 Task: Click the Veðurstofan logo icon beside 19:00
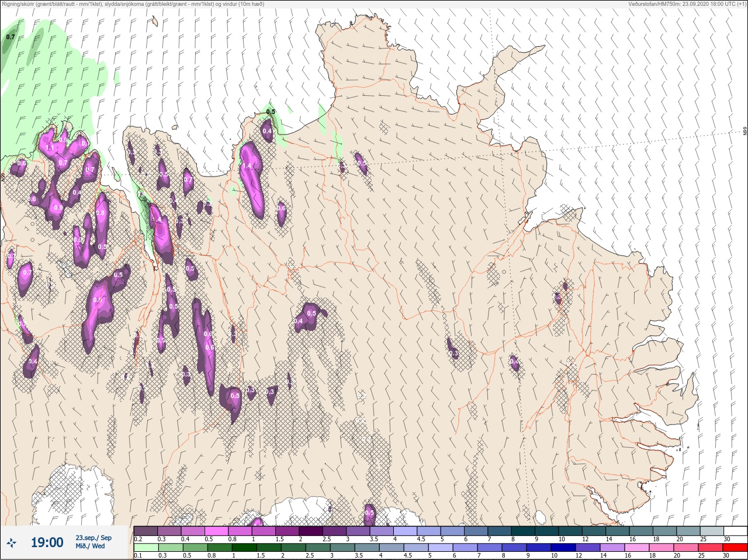click(11, 543)
